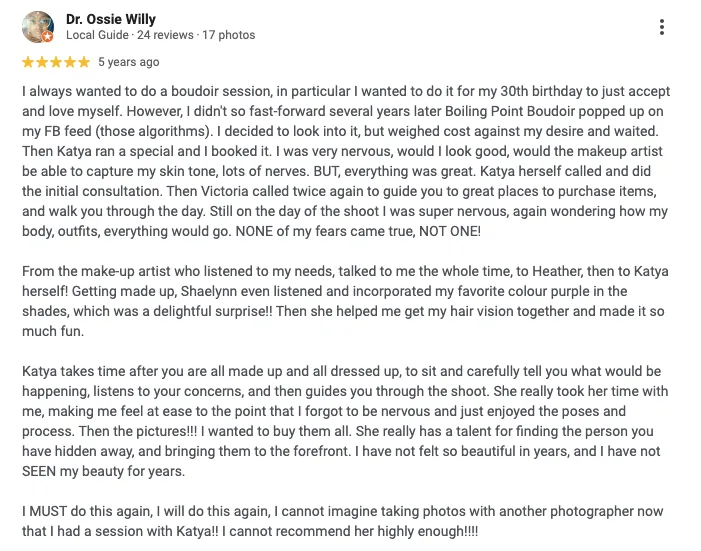Click the "24 reviews" count
The image size is (701, 551).
pos(164,35)
